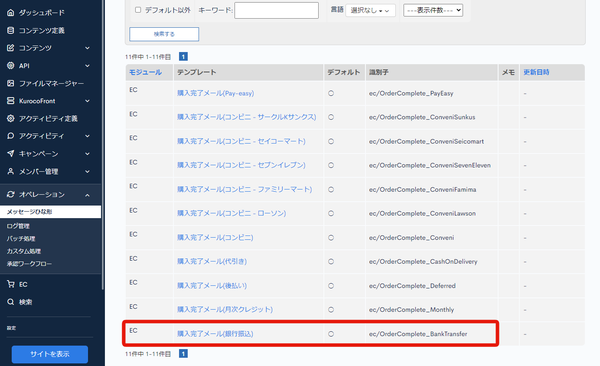The width and height of the screenshot is (600, 366).
Task: Click identifier ec/OrderComplete_CashOnDelivery
Action: 423,261
